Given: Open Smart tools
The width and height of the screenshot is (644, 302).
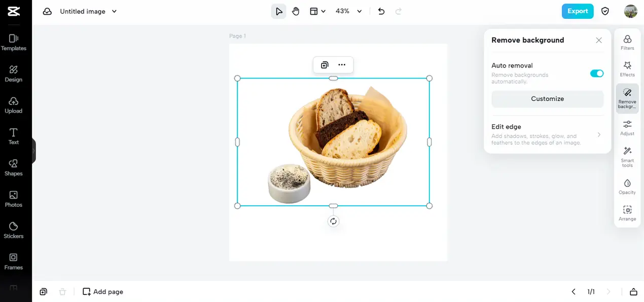Looking at the screenshot, I should pyautogui.click(x=627, y=157).
